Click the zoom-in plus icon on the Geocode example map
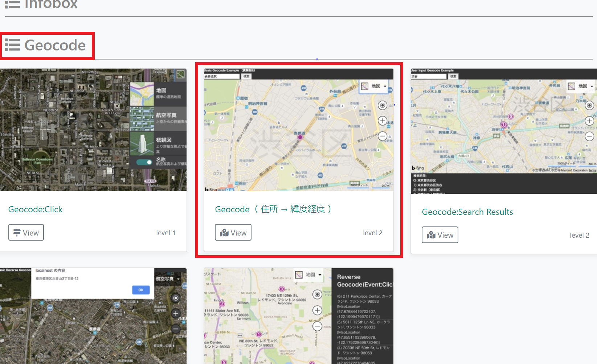The width and height of the screenshot is (597, 364). click(x=383, y=120)
